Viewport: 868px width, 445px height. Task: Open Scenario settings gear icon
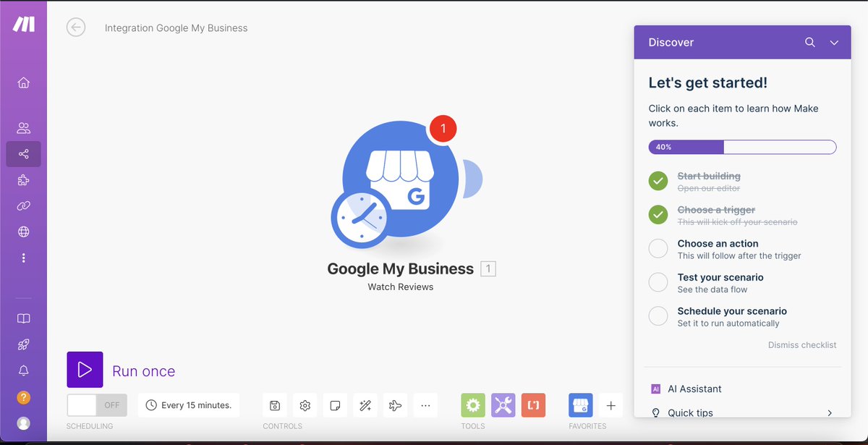305,405
